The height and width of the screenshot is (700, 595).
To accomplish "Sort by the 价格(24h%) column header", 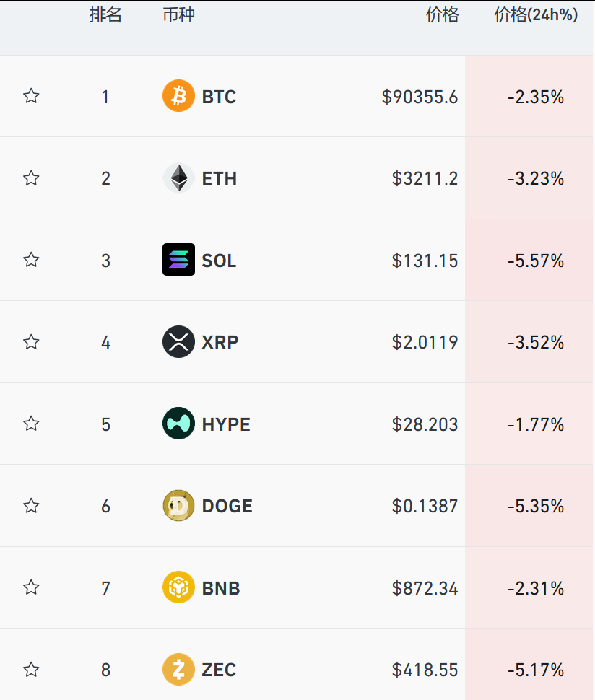I will [x=536, y=16].
